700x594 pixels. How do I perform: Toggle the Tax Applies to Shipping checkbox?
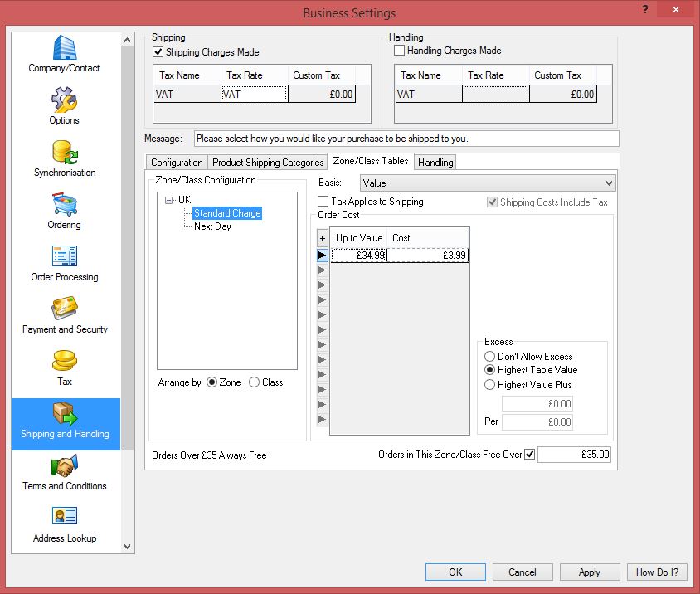click(324, 202)
